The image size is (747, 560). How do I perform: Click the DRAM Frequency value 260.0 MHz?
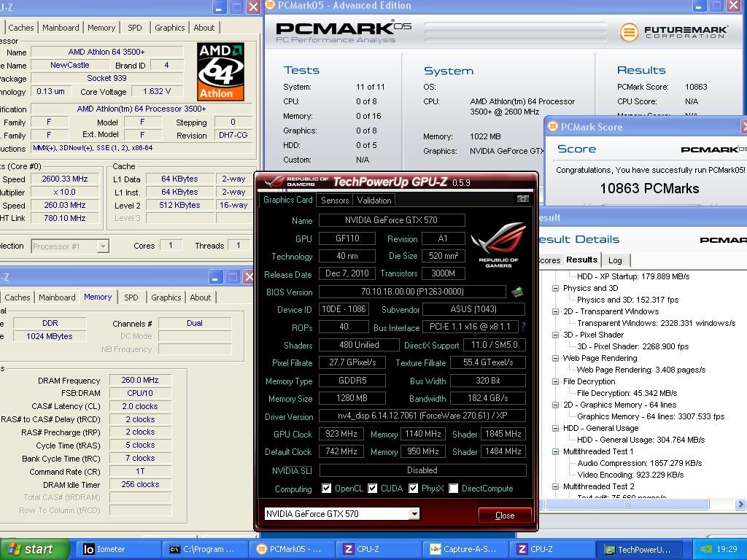139,380
